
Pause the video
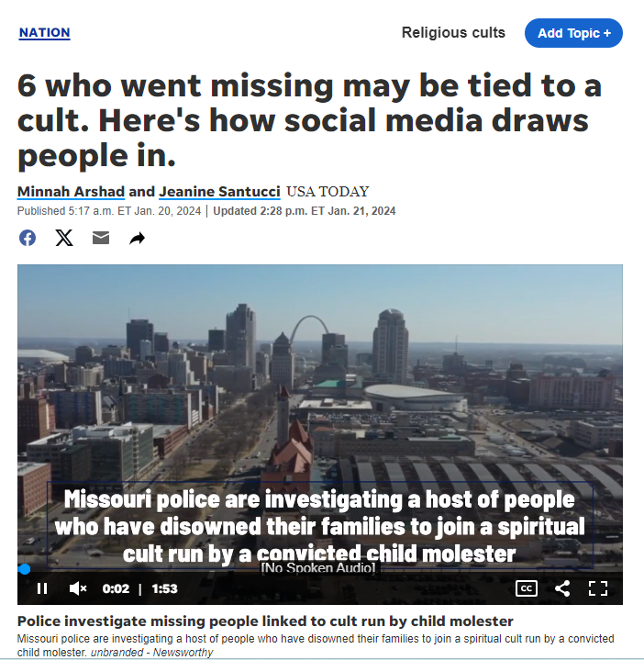point(42,588)
